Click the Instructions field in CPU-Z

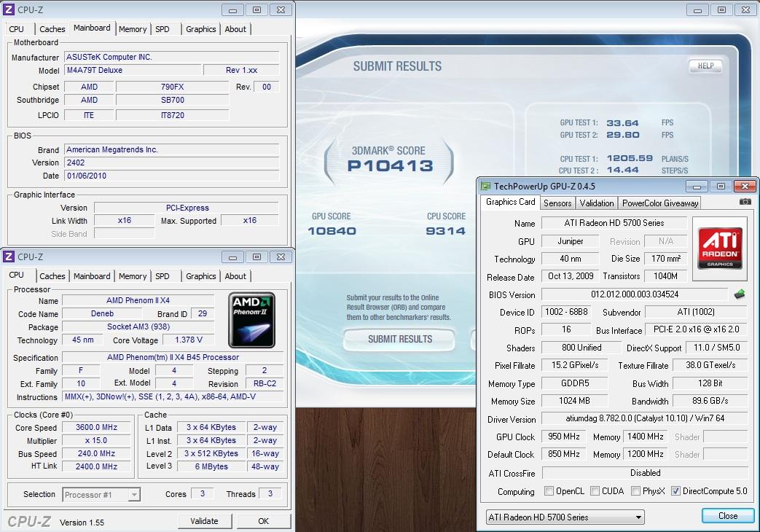coord(173,396)
